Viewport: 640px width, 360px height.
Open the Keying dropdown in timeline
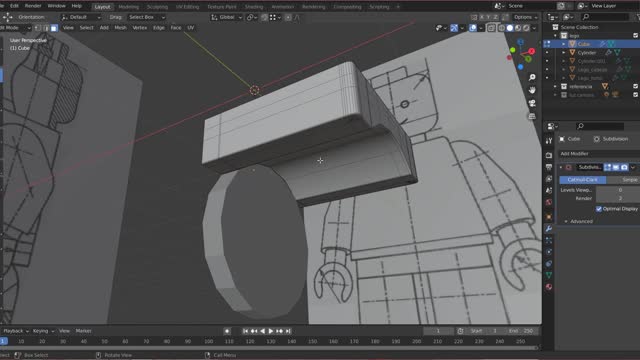(43, 331)
